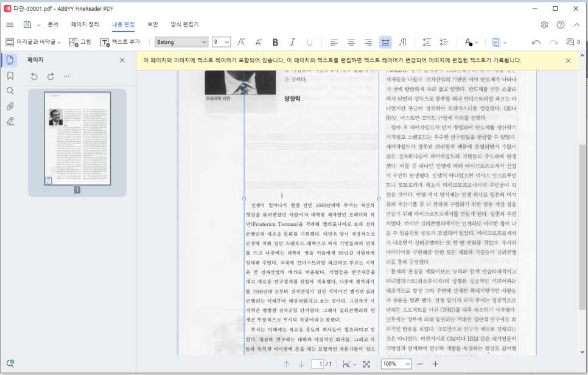The image size is (588, 375).
Task: Open the Batang font name dropdown
Action: [181, 42]
